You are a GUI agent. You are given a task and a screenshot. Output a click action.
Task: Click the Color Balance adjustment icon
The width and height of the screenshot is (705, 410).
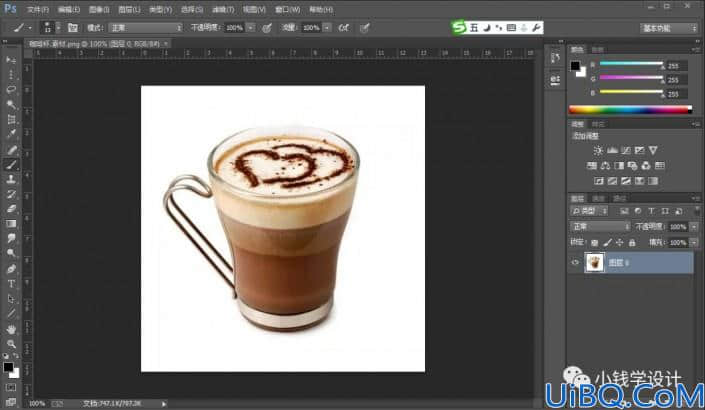(605, 165)
